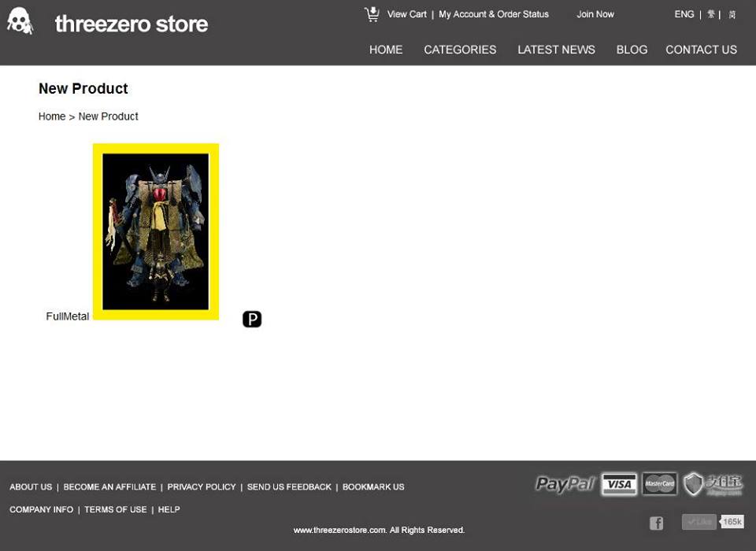Open the Facebook icon in footer
This screenshot has height=551, width=756.
(x=656, y=523)
